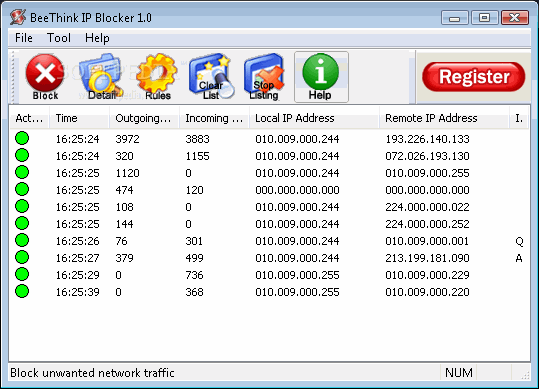Click outgoing value 144
539x389 pixels.
coord(124,224)
